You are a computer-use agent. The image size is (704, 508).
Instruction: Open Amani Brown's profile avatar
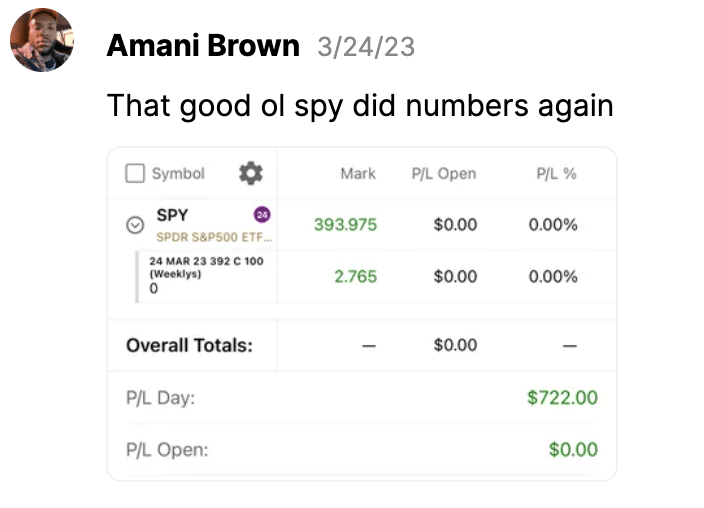42,40
